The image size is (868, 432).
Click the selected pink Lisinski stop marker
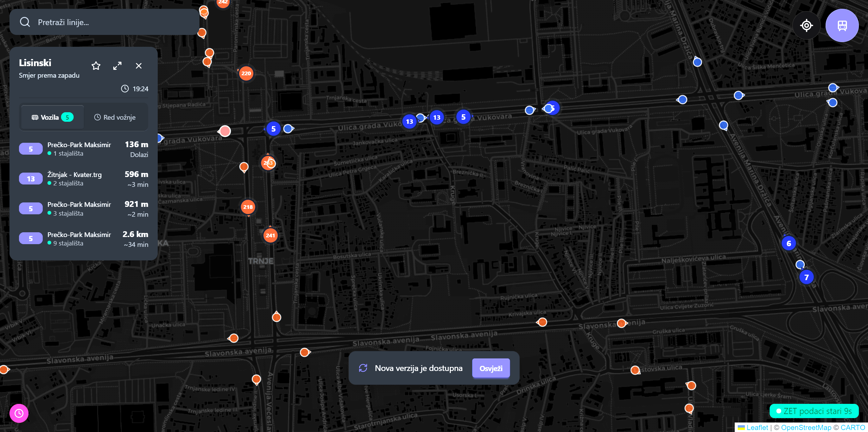point(225,131)
